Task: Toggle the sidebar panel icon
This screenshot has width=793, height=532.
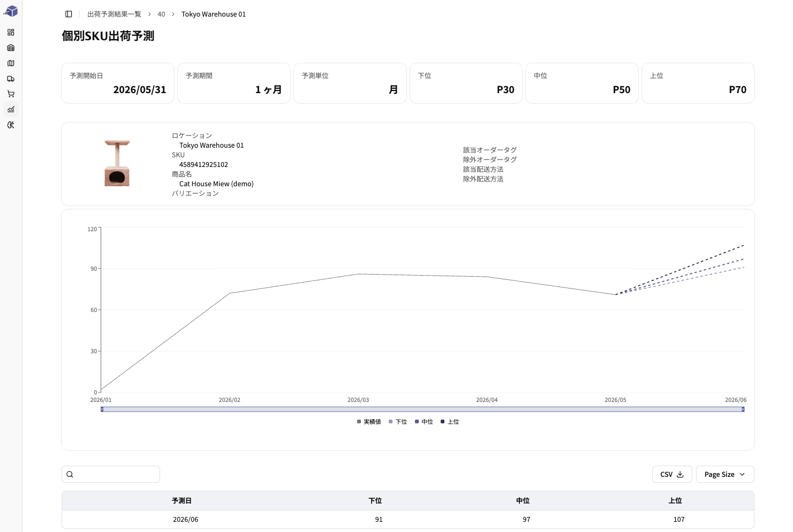Action: (x=69, y=14)
